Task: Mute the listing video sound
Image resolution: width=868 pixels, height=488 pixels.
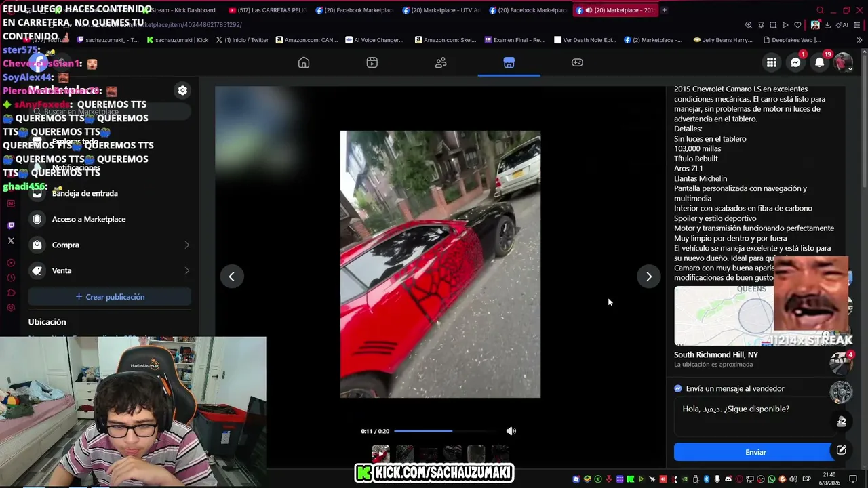Action: (511, 431)
